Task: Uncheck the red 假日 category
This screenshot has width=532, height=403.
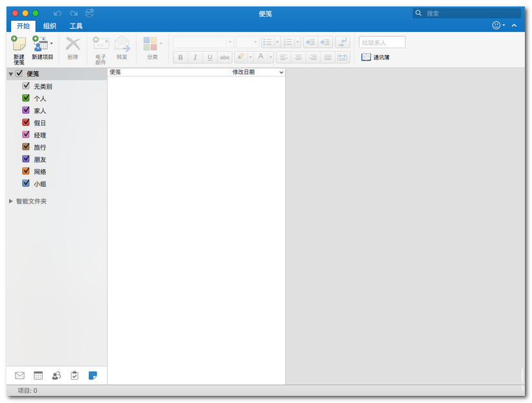Action: click(26, 122)
